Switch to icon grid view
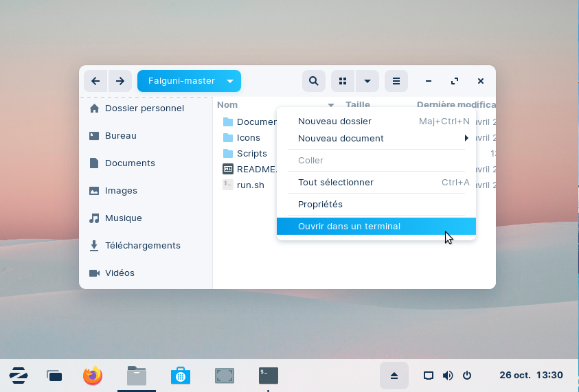 point(343,81)
